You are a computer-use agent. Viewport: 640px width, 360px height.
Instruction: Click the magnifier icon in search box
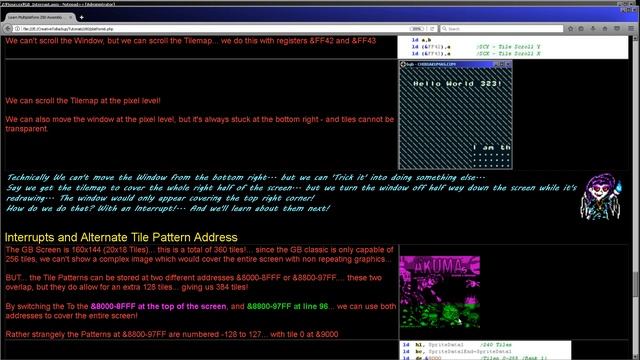click(x=444, y=29)
